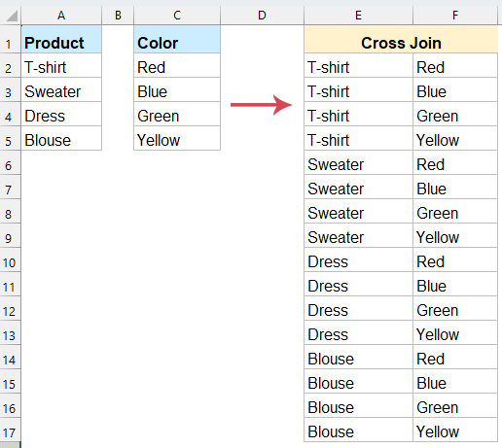
Task: Click the select-all corner triangle
Action: (x=12, y=16)
